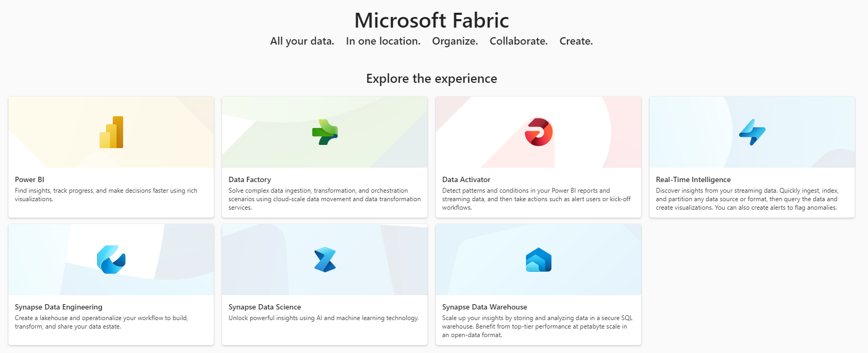Select the Data Activator card title
868x353 pixels.
[x=466, y=179]
